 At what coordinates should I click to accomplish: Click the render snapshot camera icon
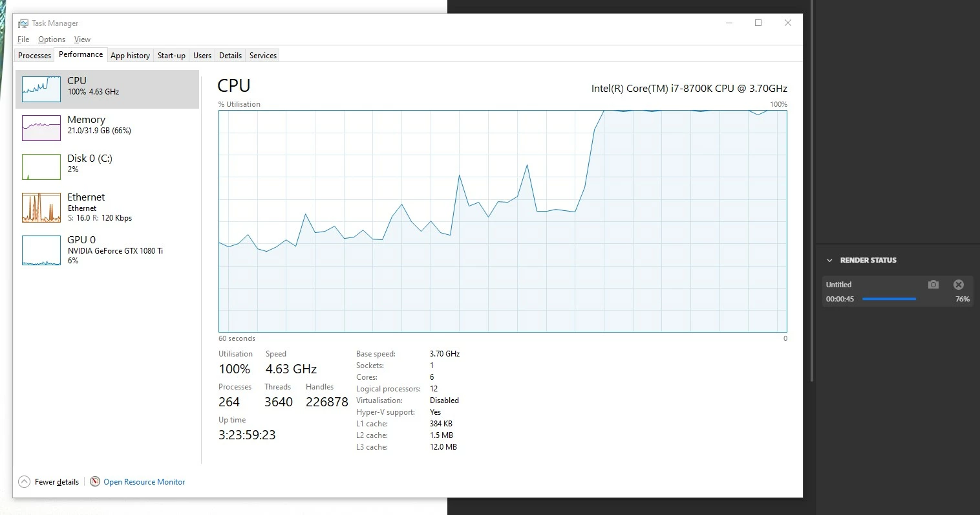pyautogui.click(x=933, y=285)
